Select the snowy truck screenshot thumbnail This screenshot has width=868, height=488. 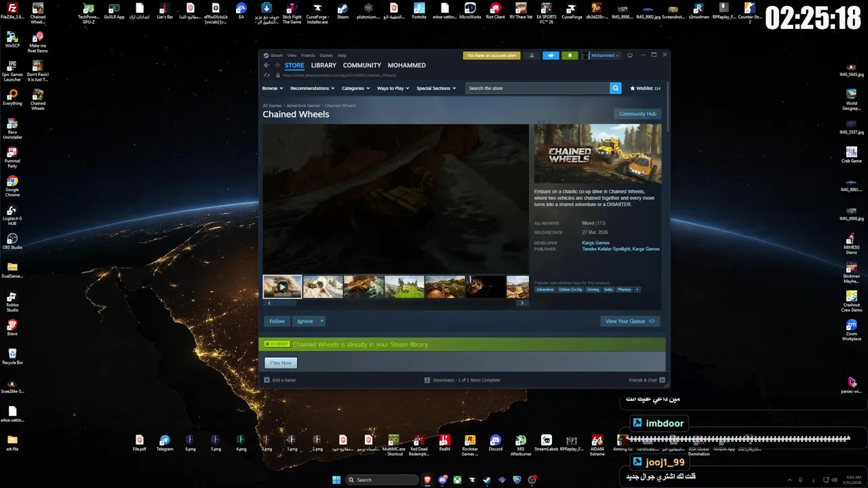point(323,287)
